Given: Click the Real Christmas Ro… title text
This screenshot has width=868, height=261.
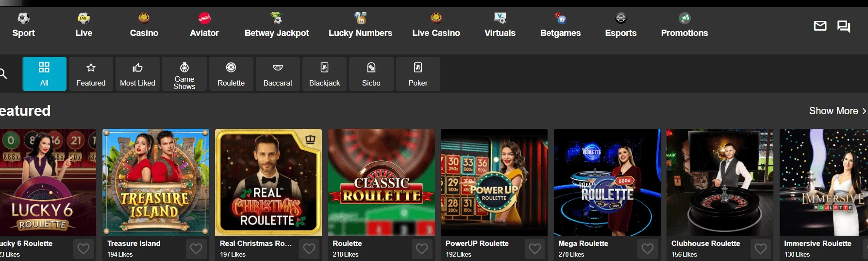Looking at the screenshot, I should coord(256,244).
